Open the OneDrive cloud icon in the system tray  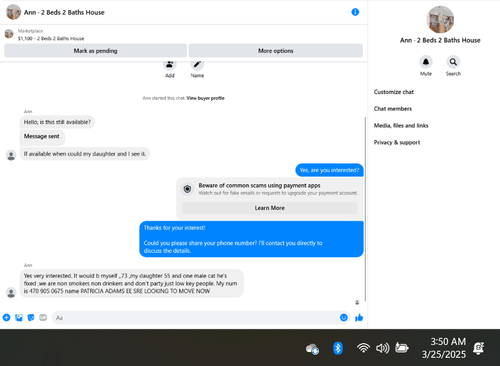pyautogui.click(x=312, y=349)
